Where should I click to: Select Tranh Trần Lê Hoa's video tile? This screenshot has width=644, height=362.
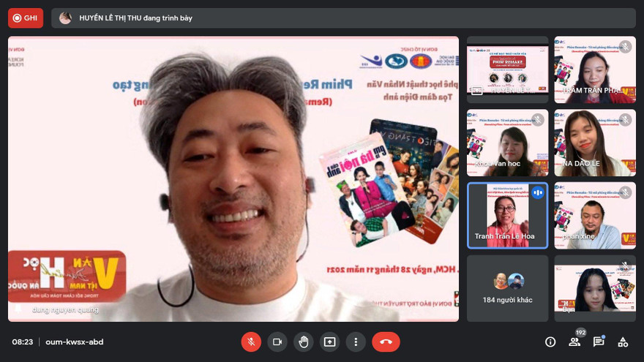coord(507,216)
